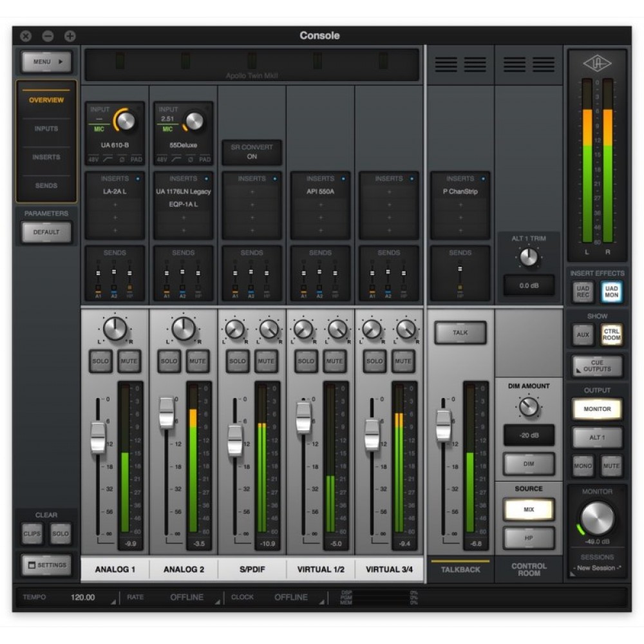Toggle 48V phantom power on Analog 2

pyautogui.click(x=162, y=159)
